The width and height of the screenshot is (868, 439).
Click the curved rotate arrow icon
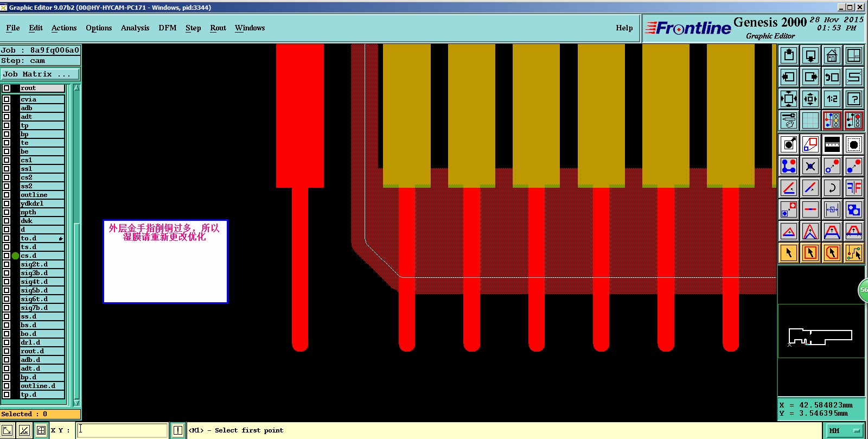pyautogui.click(x=832, y=188)
